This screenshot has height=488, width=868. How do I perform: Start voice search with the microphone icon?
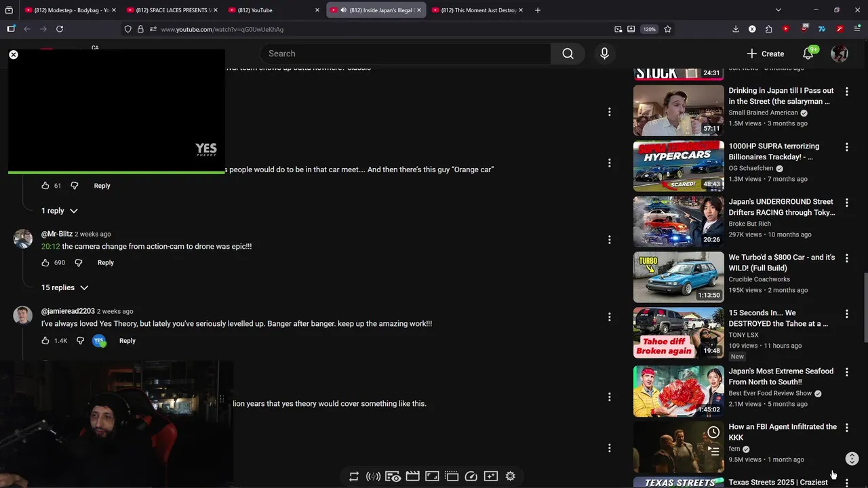pos(604,54)
